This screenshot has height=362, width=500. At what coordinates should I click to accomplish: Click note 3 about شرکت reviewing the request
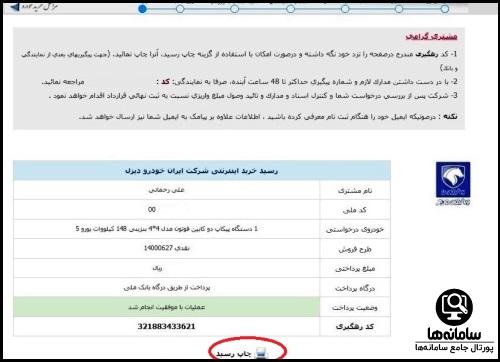click(253, 96)
